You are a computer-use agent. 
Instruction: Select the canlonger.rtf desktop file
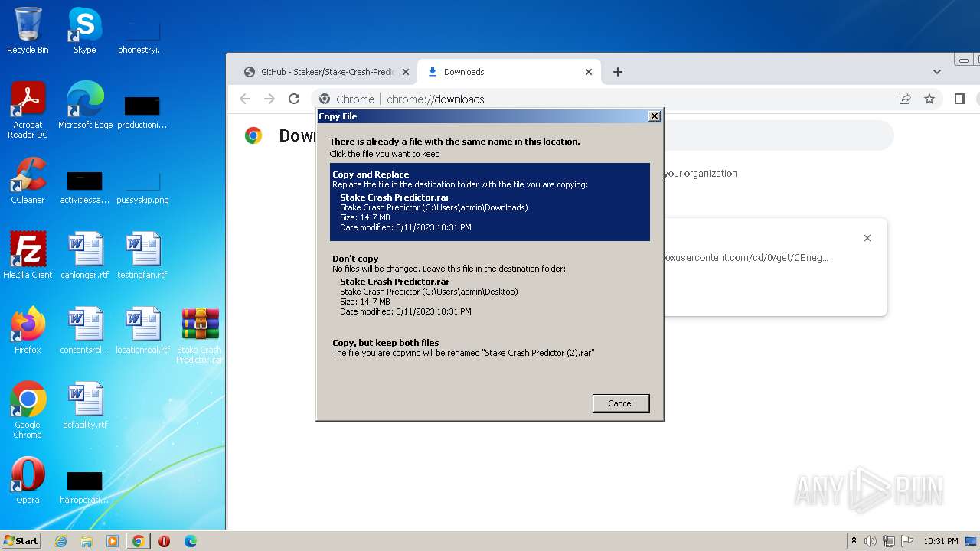click(85, 256)
